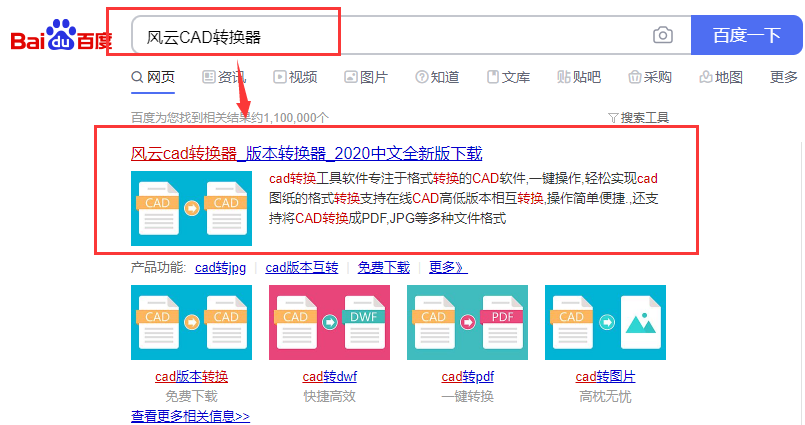The image size is (805, 425).
Task: Open the 贴吧 tab
Action: [579, 78]
